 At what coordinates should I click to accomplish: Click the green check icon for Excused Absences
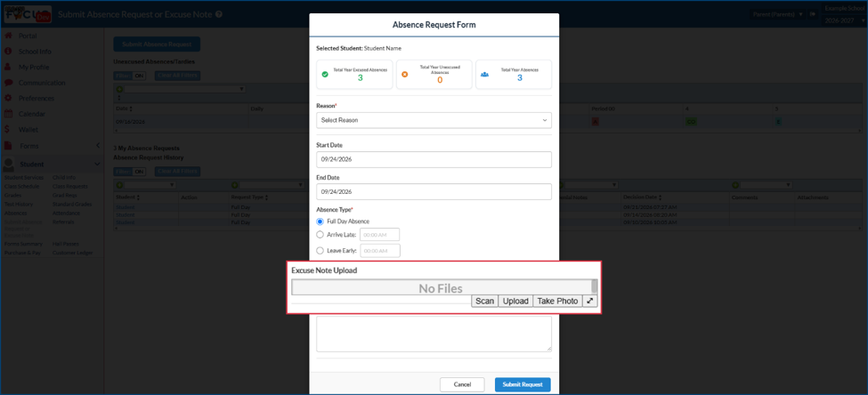(325, 74)
